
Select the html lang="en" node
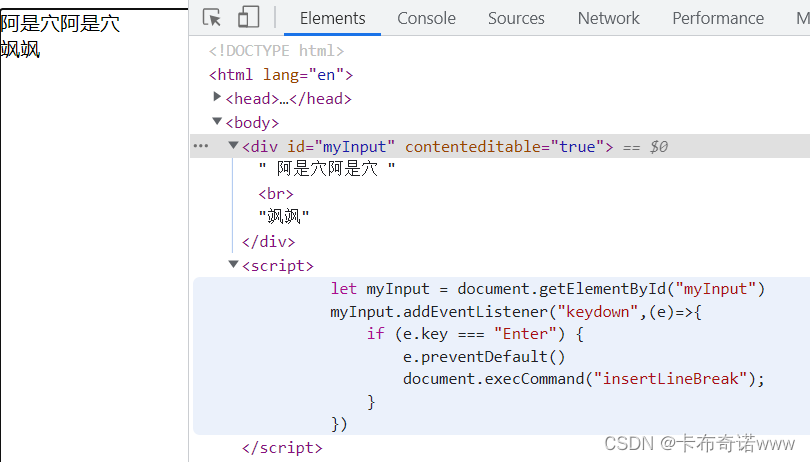tap(281, 75)
